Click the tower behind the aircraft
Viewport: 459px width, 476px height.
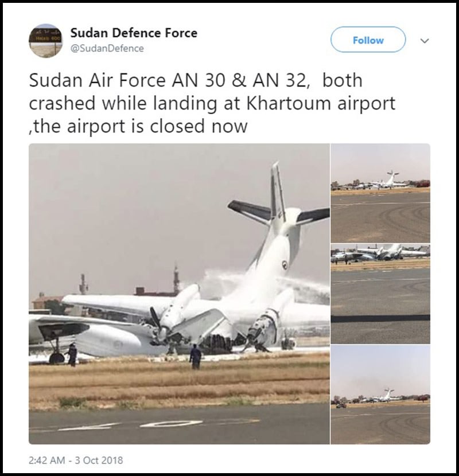tap(176, 279)
